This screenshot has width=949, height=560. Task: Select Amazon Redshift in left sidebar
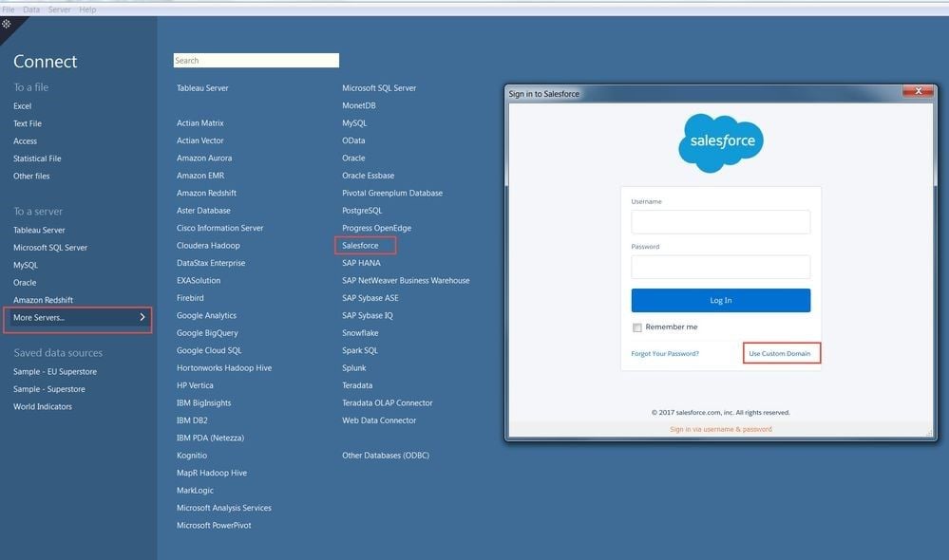pyautogui.click(x=43, y=300)
